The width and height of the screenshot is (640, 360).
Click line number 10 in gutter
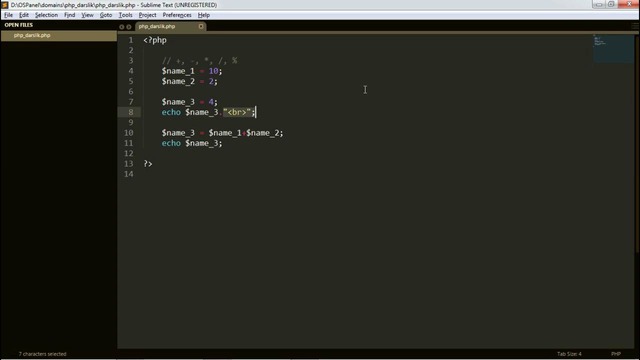click(x=129, y=133)
